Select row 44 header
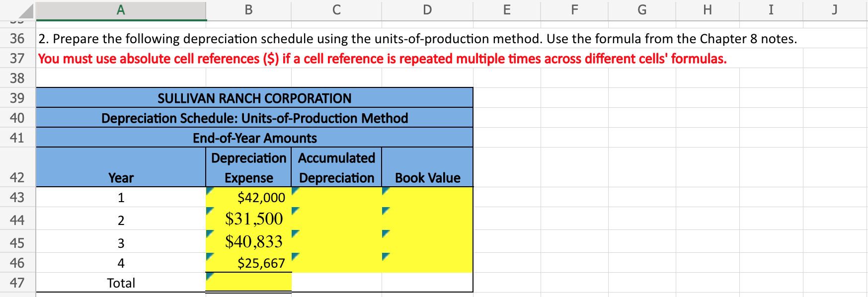Screen dimensions: 868x297 [17, 219]
